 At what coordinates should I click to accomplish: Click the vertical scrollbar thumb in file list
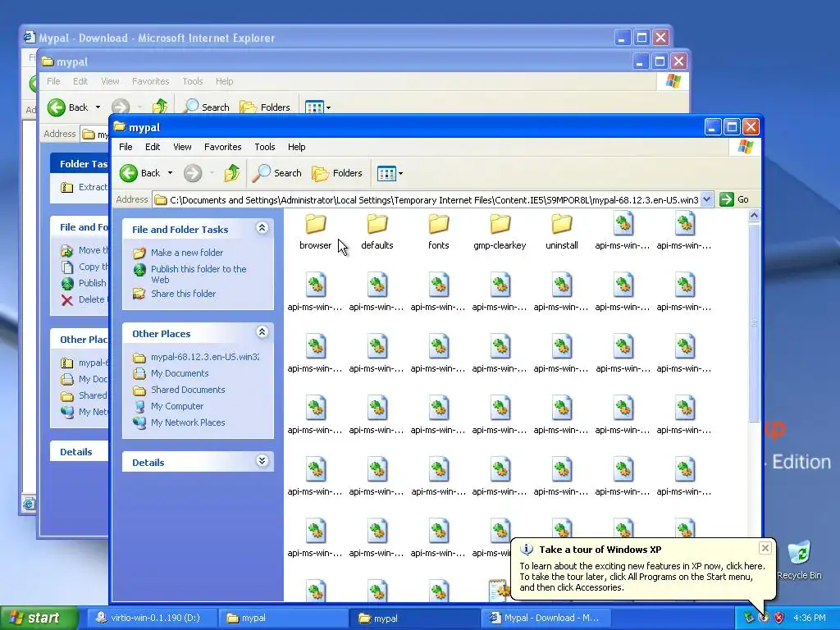[754, 322]
